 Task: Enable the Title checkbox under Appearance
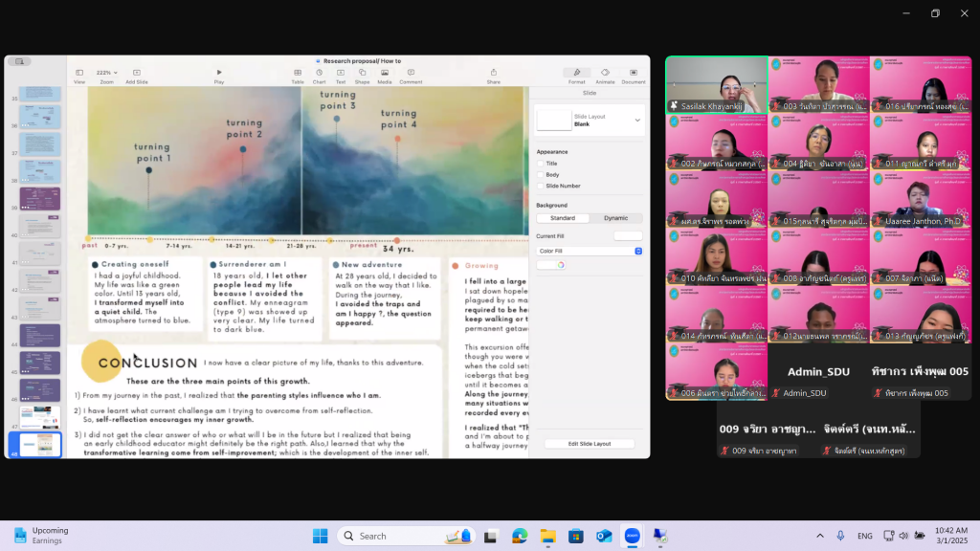[x=540, y=164]
